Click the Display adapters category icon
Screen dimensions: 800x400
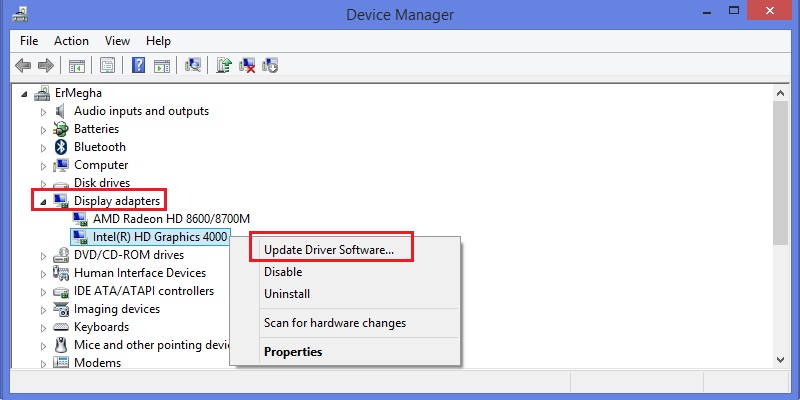(61, 201)
